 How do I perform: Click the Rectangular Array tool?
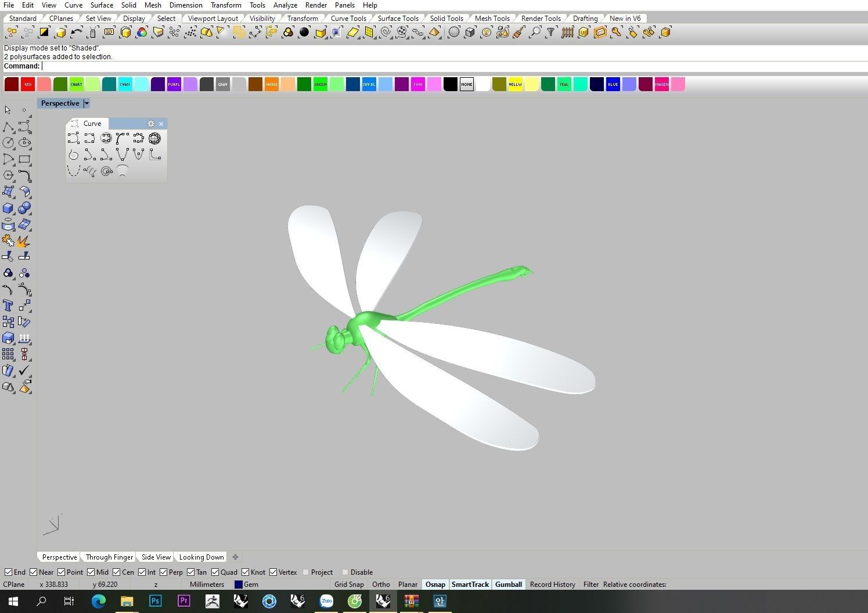(8, 354)
